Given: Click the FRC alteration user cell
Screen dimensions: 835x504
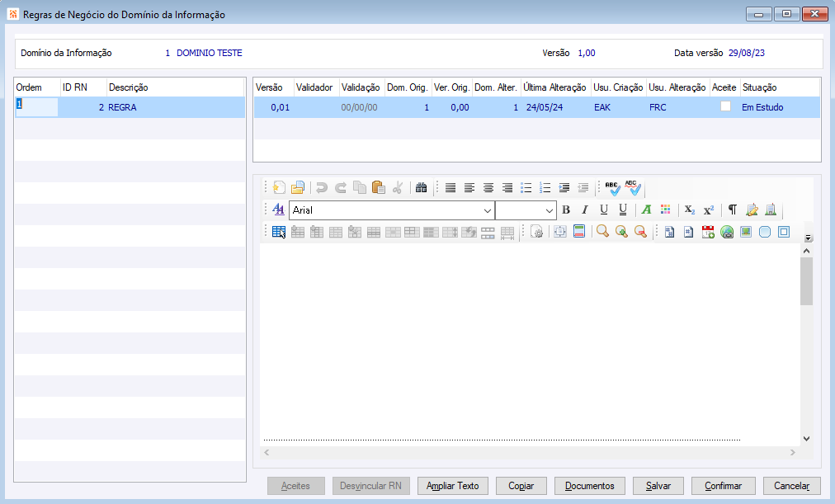Looking at the screenshot, I should (658, 107).
